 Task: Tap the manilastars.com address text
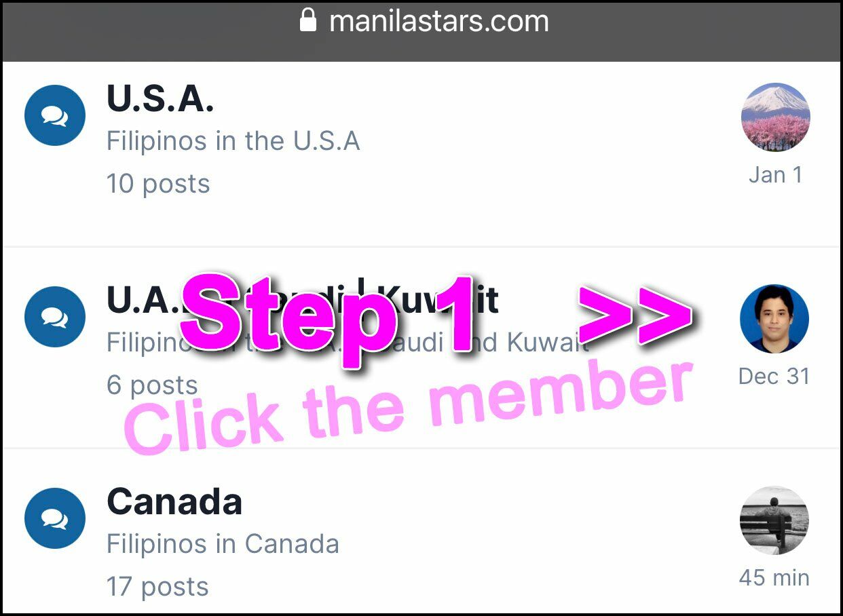(x=439, y=21)
